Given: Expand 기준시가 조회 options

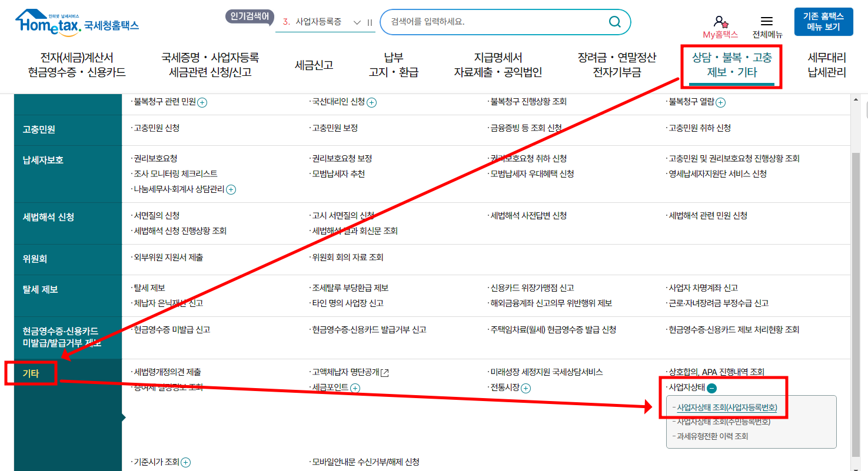Looking at the screenshot, I should 186,463.
